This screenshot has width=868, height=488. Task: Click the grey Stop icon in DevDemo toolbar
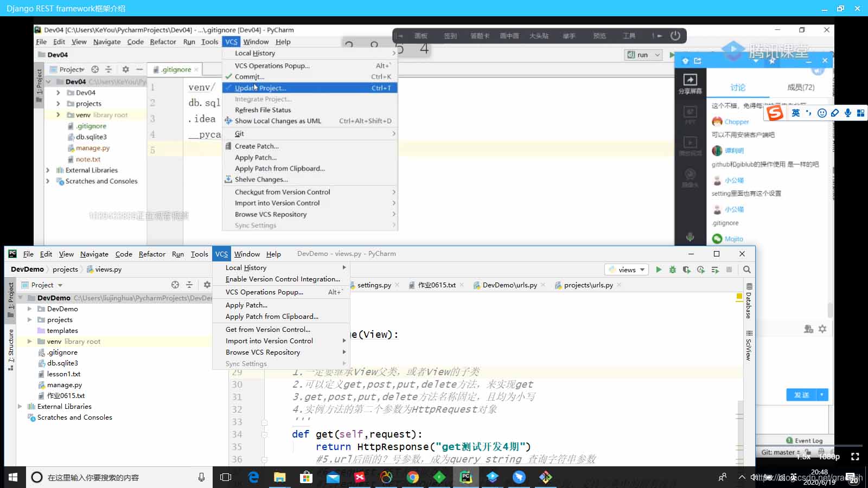click(x=729, y=269)
